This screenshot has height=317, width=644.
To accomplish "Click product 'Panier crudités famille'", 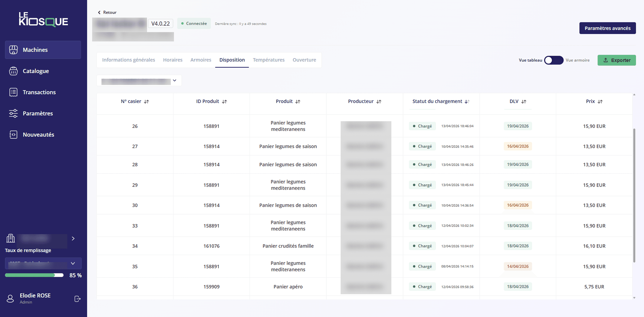I will pyautogui.click(x=288, y=246).
